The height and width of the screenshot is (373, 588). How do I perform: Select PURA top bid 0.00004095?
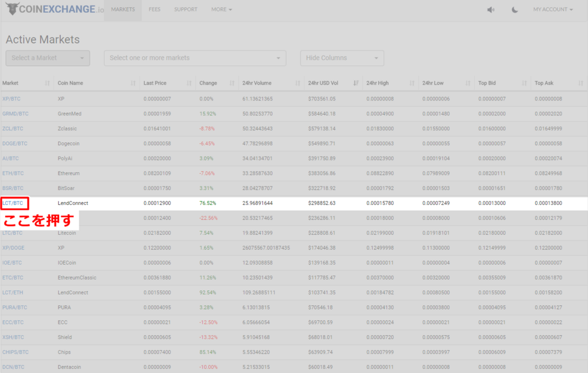pyautogui.click(x=492, y=308)
